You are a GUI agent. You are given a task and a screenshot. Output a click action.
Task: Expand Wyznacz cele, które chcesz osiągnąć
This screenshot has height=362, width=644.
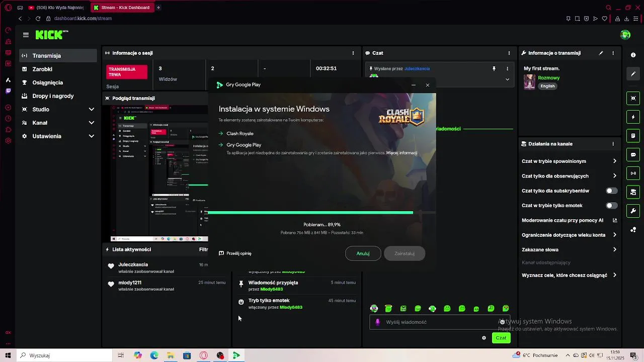tap(569, 275)
